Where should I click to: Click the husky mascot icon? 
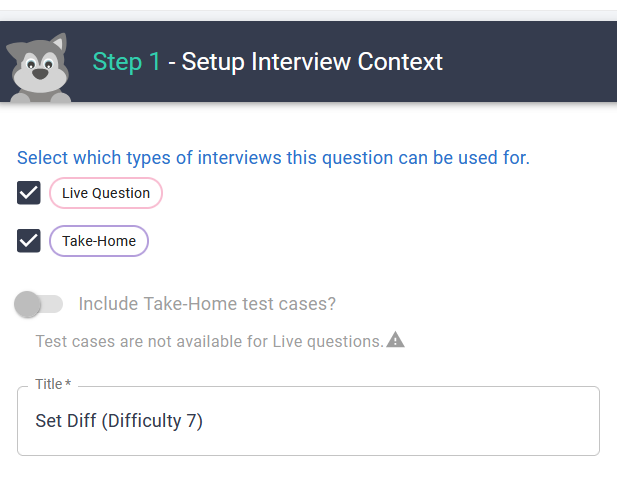click(39, 68)
